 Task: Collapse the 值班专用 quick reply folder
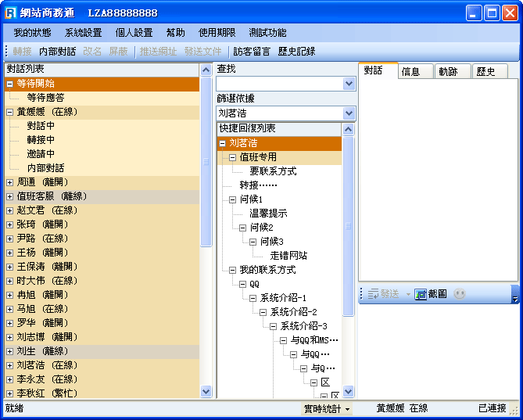pyautogui.click(x=233, y=157)
